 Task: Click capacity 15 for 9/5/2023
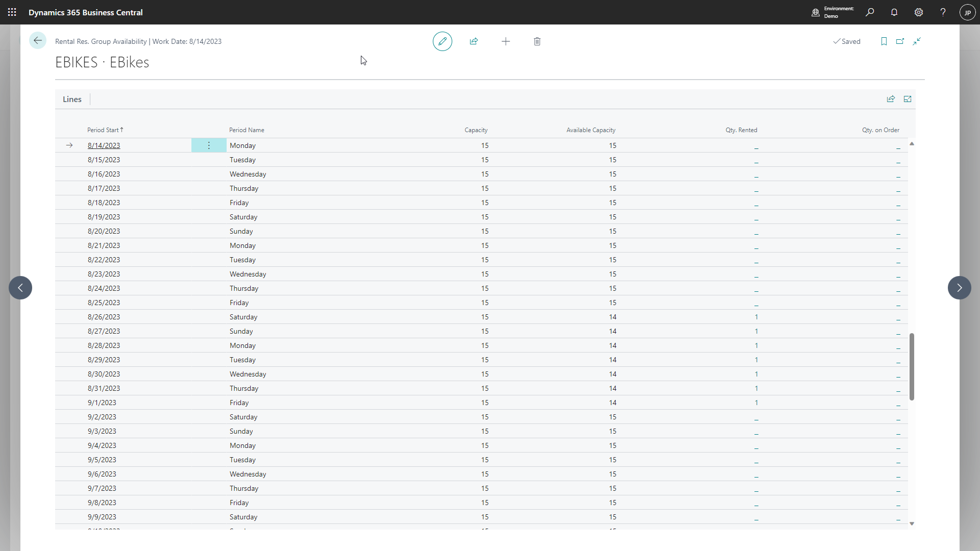click(485, 460)
